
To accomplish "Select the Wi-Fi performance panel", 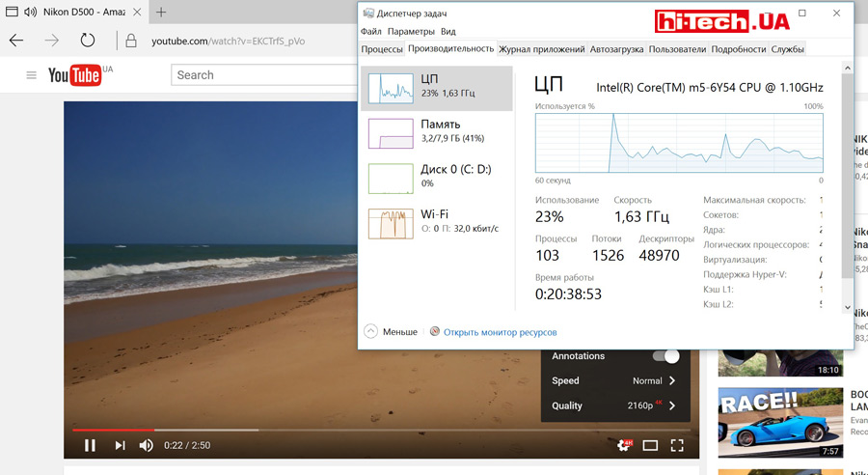I will (436, 222).
